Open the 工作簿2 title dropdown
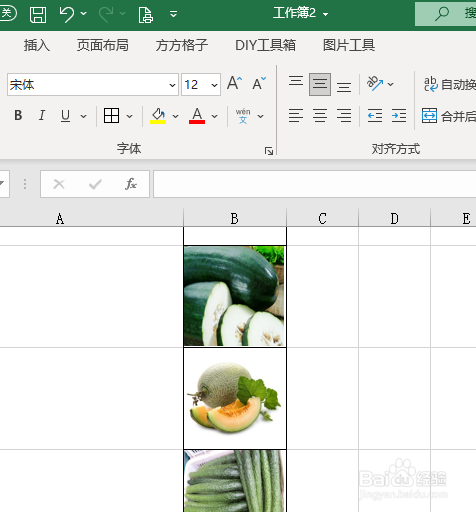This screenshot has height=512, width=476. (x=325, y=14)
